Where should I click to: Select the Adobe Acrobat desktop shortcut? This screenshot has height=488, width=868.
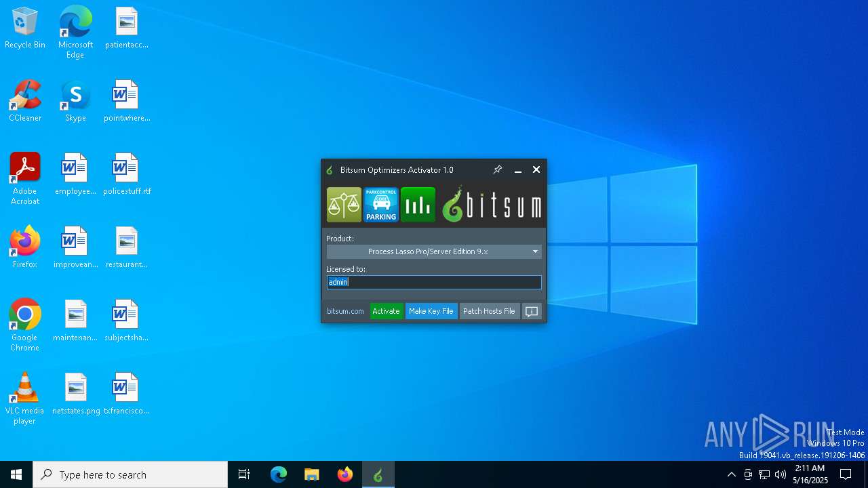coord(25,179)
